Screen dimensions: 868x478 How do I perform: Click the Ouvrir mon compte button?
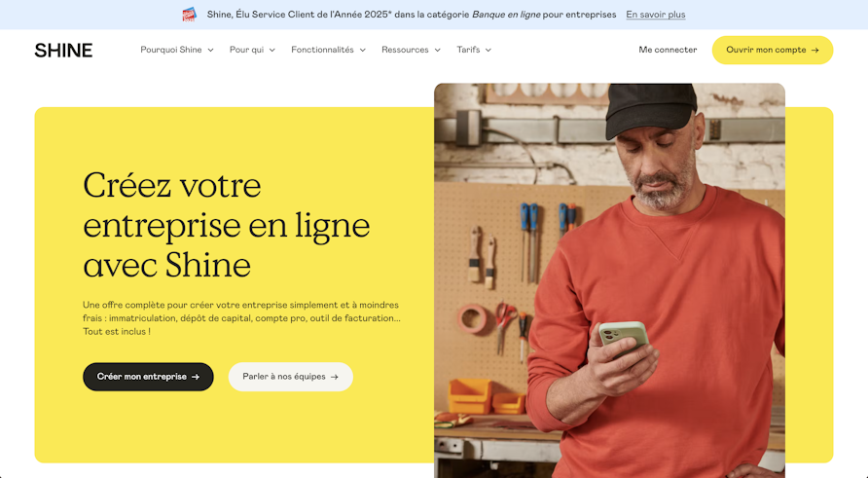click(x=773, y=51)
